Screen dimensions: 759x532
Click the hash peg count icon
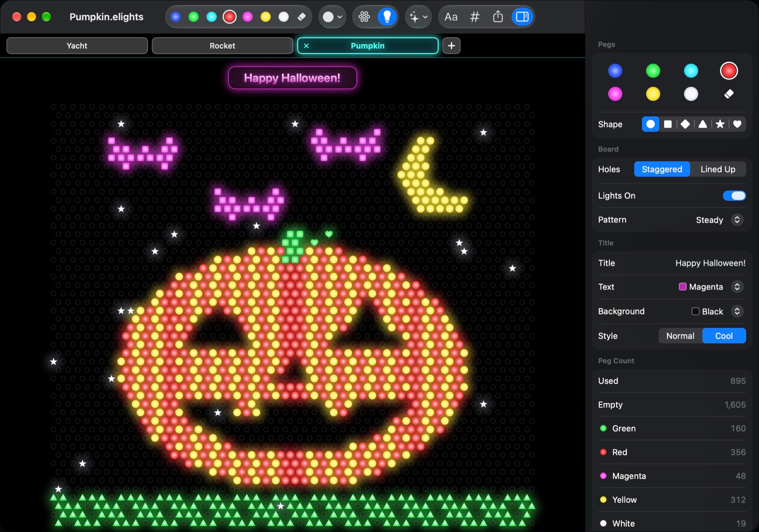click(474, 17)
